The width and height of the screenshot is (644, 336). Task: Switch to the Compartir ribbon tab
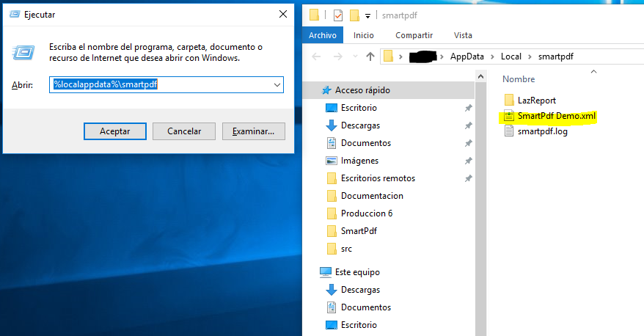coord(413,35)
